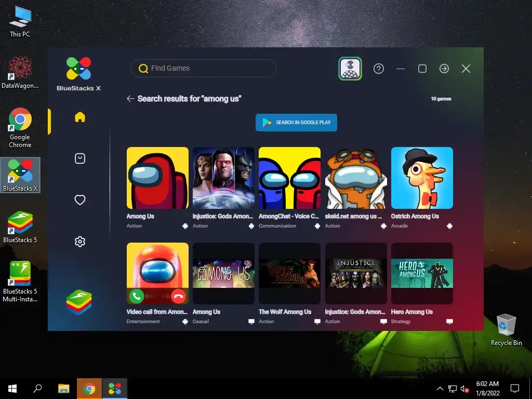The height and width of the screenshot is (399, 532).
Task: Click the Android icon under Among Us Action
Action: point(185,226)
